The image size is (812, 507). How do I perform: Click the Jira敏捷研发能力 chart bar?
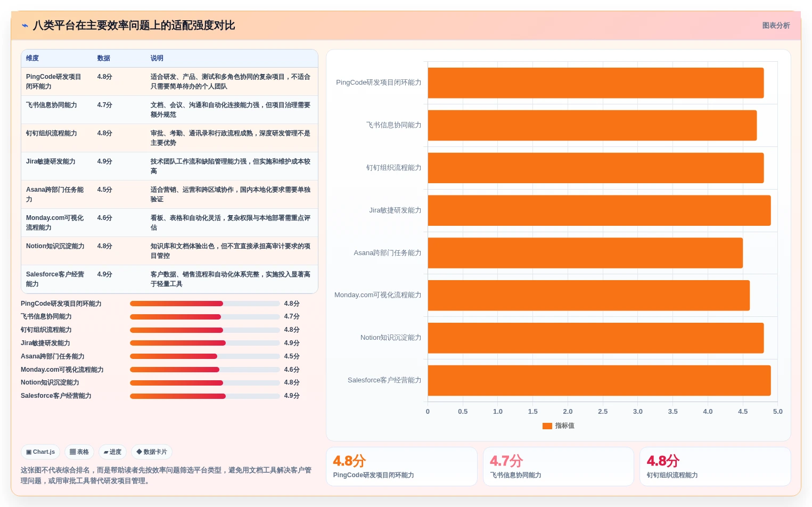click(599, 210)
